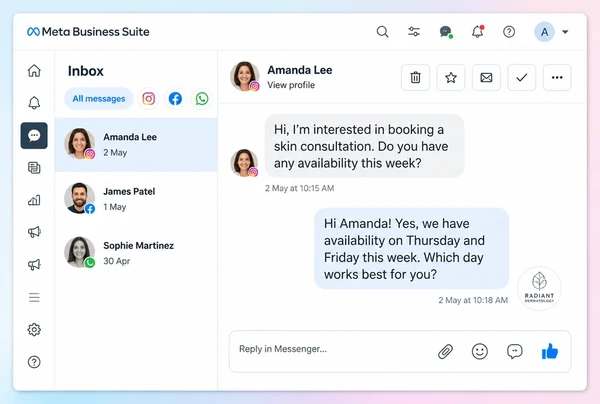Open Amanda Lee conversation
Screen dimensions: 600x404
coord(136,145)
